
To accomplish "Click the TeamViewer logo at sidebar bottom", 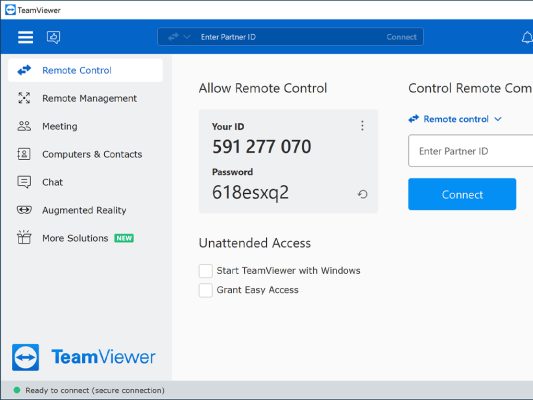I will pyautogui.click(x=84, y=357).
